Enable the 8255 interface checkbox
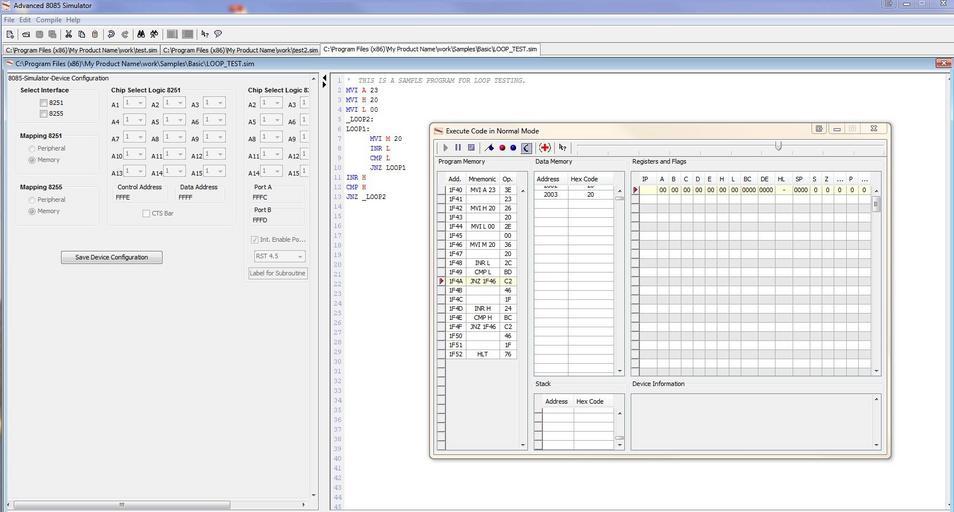Viewport: 954px width, 512px height. 44,113
